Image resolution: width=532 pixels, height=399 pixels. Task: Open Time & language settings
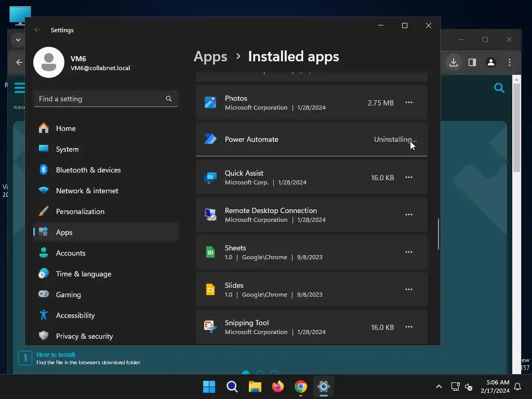(x=106, y=273)
